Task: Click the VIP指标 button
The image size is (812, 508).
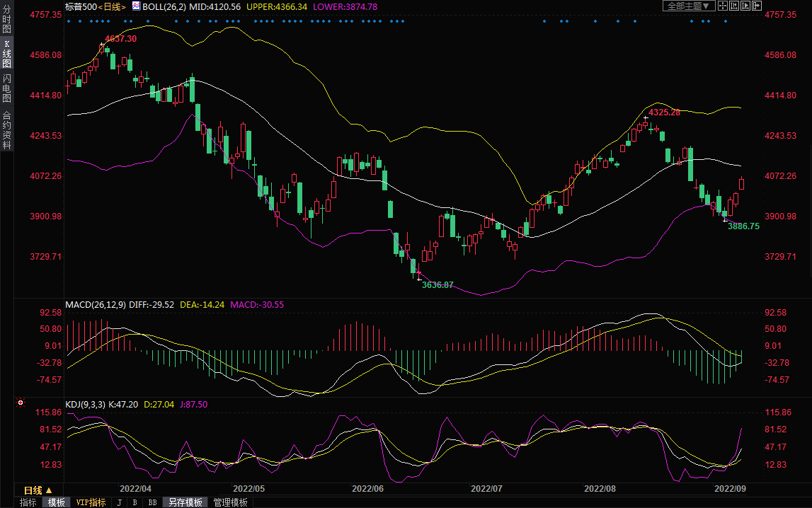Action: (x=91, y=502)
